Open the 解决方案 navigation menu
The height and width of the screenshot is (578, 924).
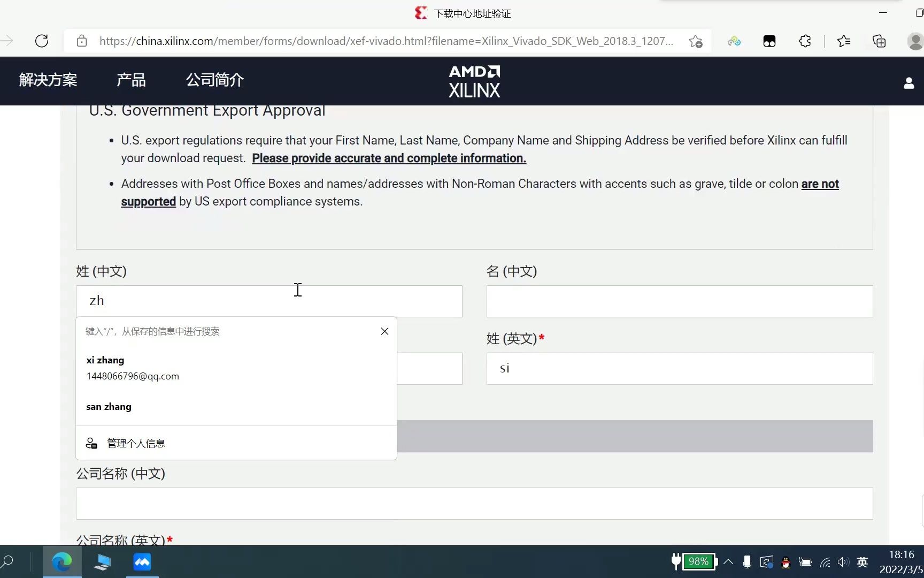[x=48, y=80]
